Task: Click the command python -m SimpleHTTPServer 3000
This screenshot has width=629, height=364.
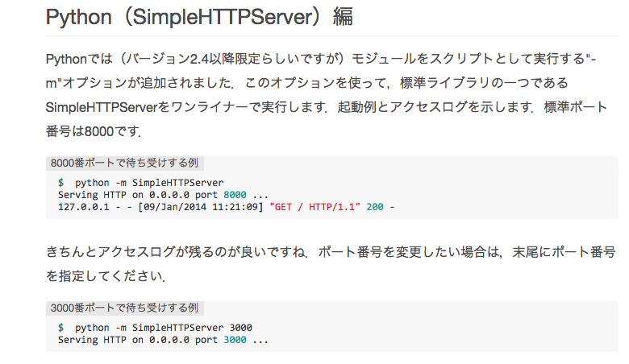Action: coord(164,328)
